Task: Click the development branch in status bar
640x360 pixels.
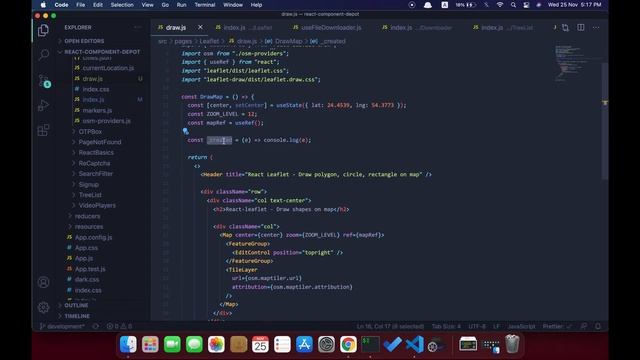Action: (x=62, y=326)
